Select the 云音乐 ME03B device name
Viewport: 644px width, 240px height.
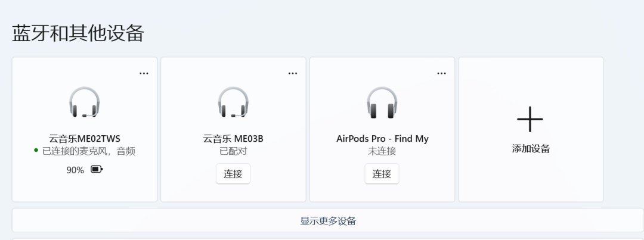click(x=233, y=139)
